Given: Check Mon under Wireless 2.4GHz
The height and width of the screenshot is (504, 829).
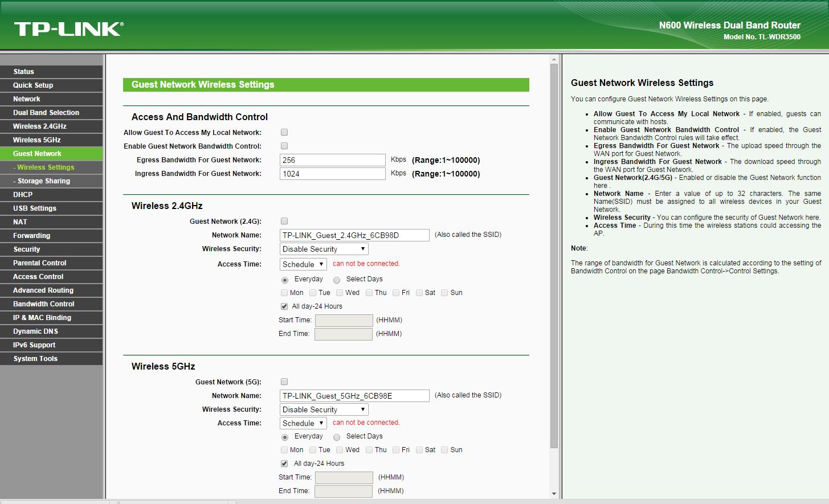Looking at the screenshot, I should (284, 293).
